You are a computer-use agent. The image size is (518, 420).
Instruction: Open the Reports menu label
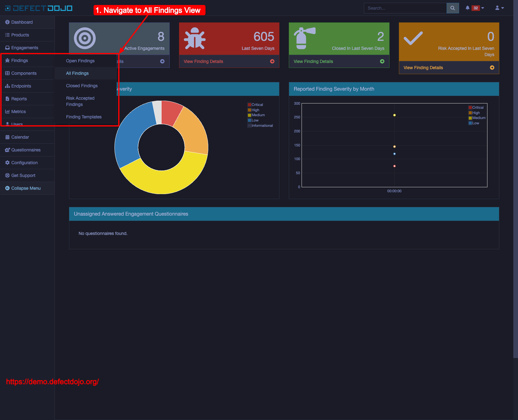pyautogui.click(x=19, y=99)
